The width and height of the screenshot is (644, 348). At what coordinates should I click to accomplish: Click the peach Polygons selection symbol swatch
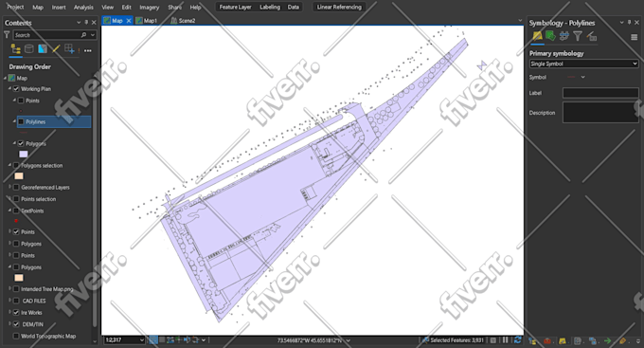click(19, 175)
